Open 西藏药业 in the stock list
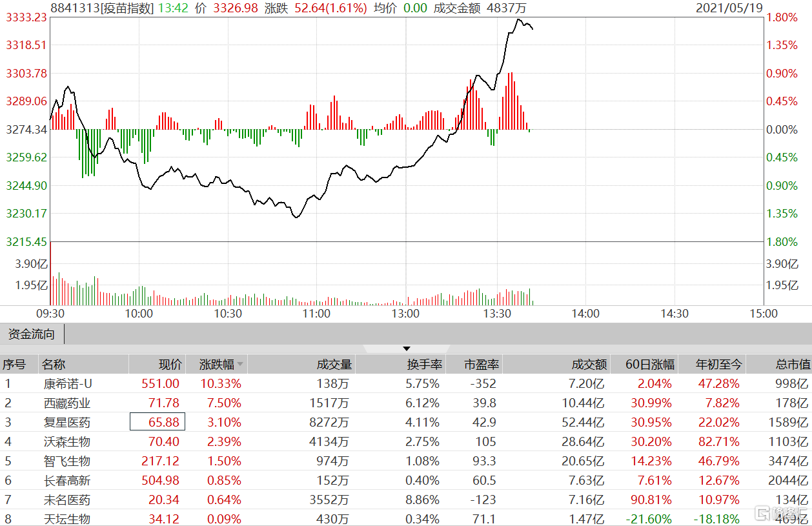This screenshot has width=812, height=526. tap(66, 403)
